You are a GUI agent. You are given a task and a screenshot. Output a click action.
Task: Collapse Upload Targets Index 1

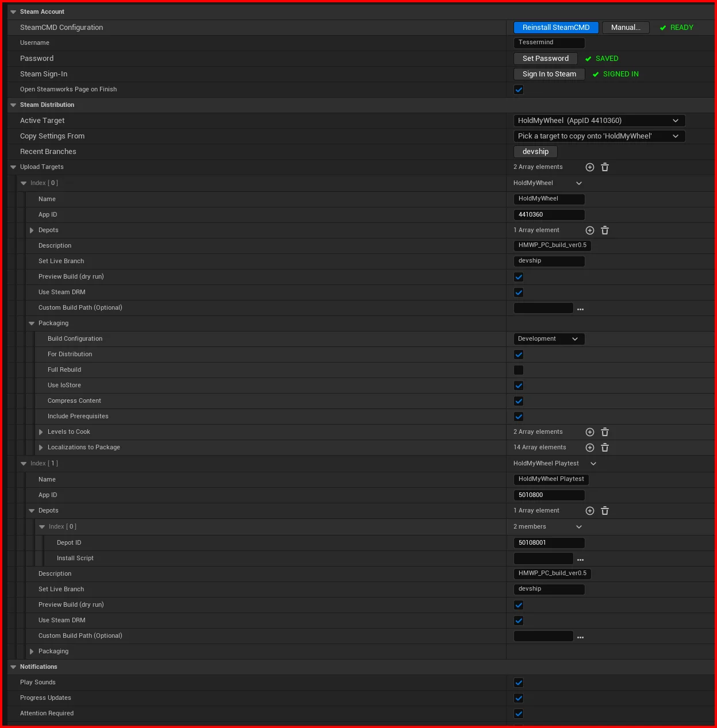(x=24, y=464)
